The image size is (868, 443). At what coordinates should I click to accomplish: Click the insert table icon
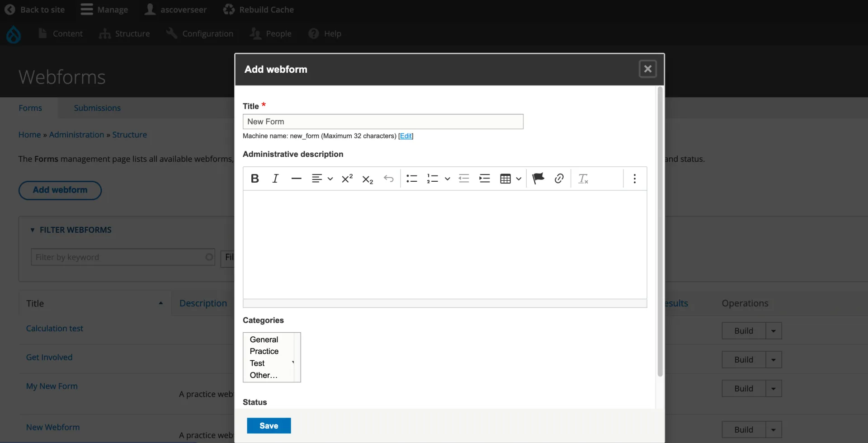click(x=505, y=179)
